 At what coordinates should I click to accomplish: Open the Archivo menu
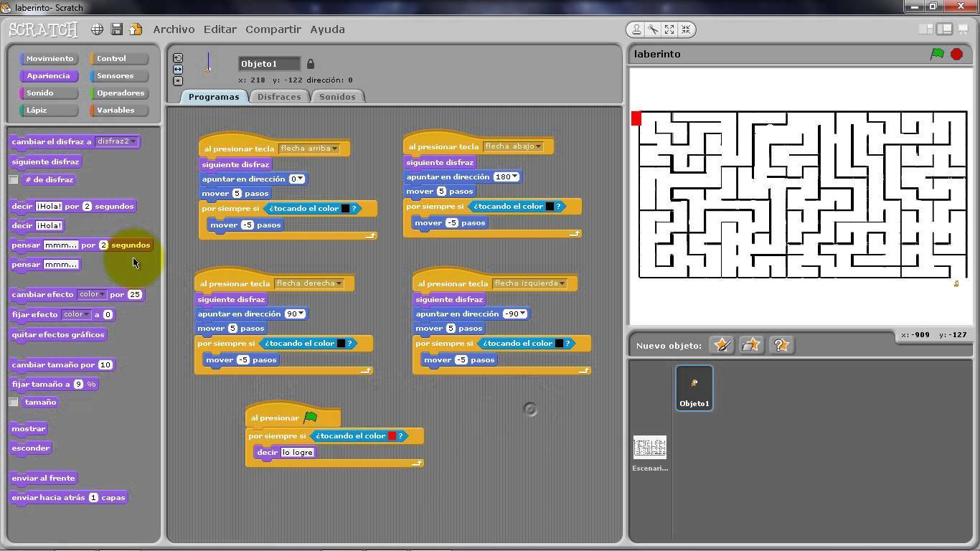(x=174, y=29)
